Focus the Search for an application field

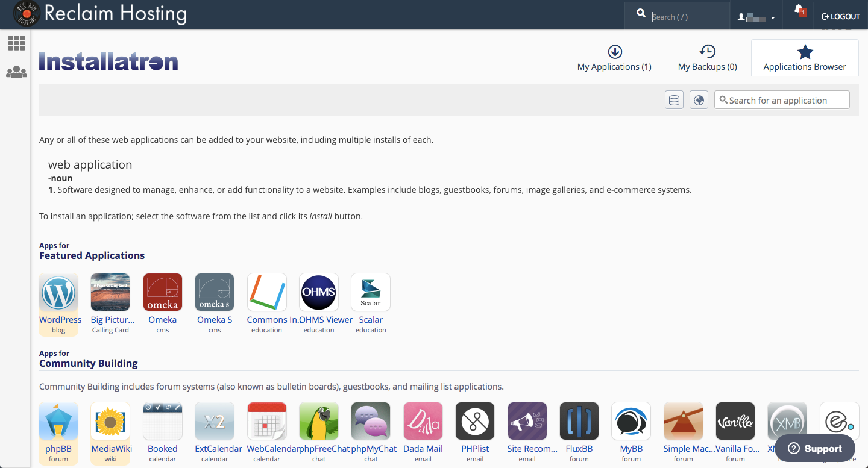pyautogui.click(x=782, y=100)
